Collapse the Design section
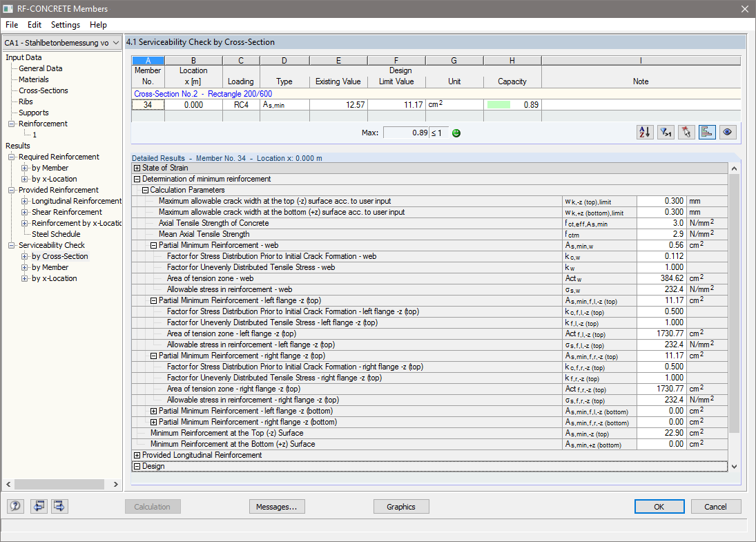The width and height of the screenshot is (756, 542). pos(137,466)
